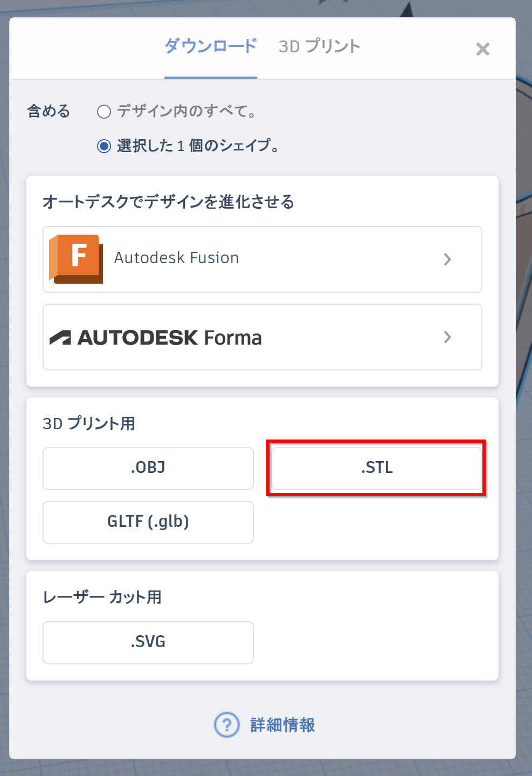Image resolution: width=532 pixels, height=776 pixels.
Task: Download the design as .OBJ
Action: pos(148,469)
